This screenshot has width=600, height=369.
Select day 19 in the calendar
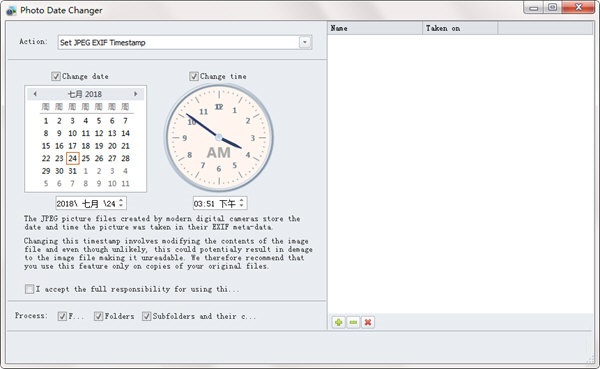99,146
